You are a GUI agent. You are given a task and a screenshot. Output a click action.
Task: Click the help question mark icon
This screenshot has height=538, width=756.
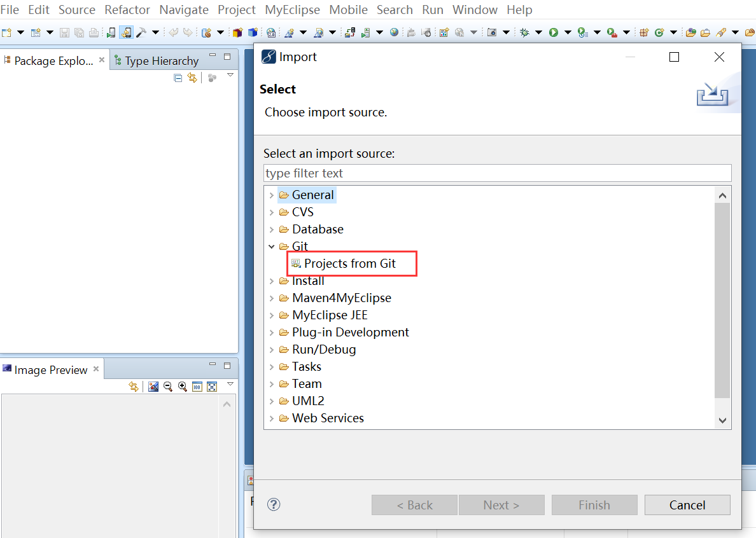pyautogui.click(x=274, y=505)
